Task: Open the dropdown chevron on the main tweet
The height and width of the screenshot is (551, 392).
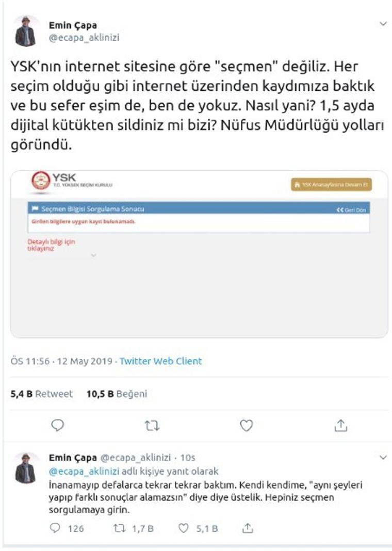Action: 383,23
